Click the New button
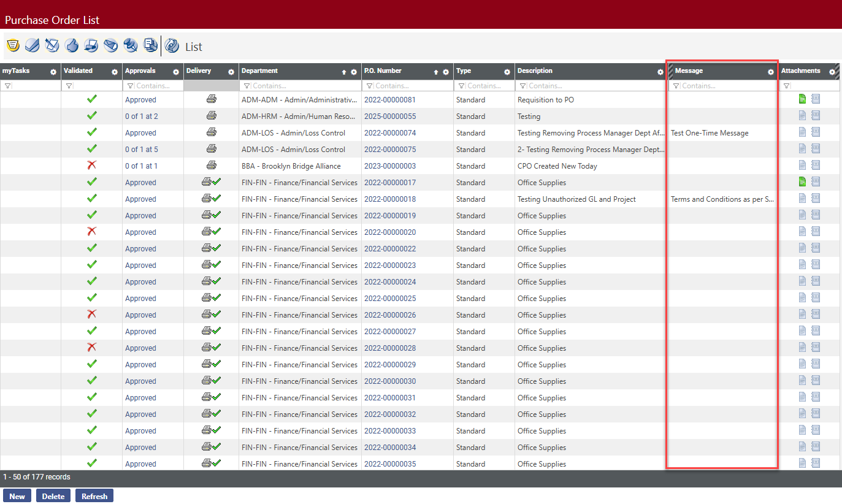Screen dimensions: 842x504 coord(17,496)
